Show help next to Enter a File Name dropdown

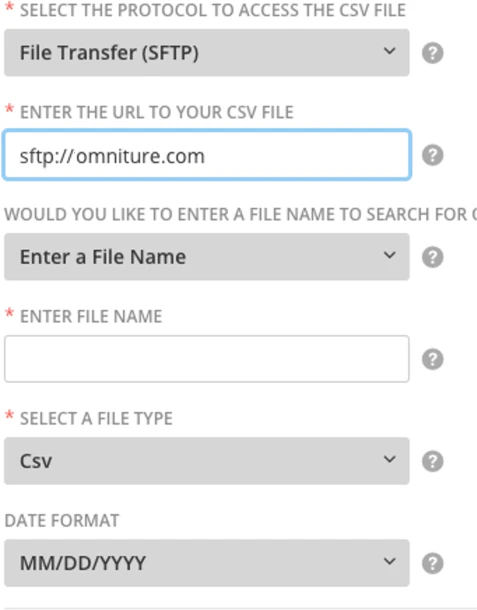(433, 257)
